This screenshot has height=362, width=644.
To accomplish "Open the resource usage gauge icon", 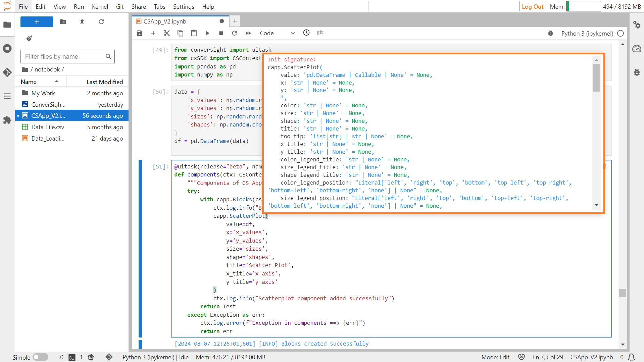I will tap(637, 49).
